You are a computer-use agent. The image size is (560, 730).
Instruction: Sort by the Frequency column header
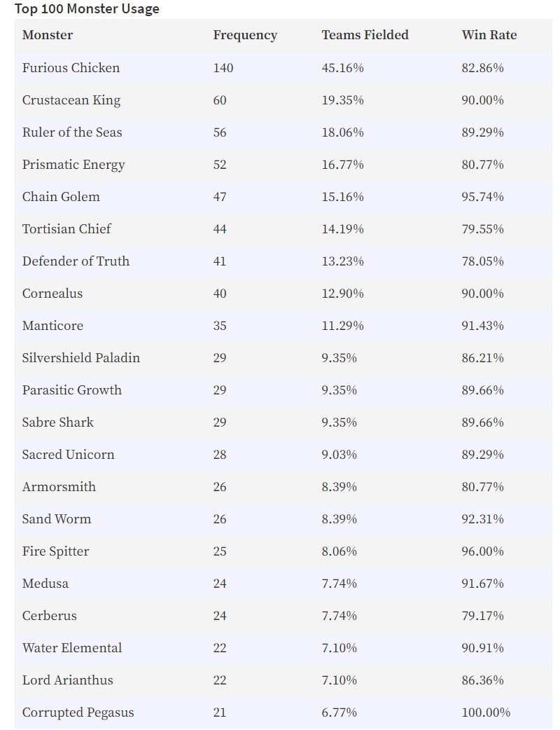[245, 36]
